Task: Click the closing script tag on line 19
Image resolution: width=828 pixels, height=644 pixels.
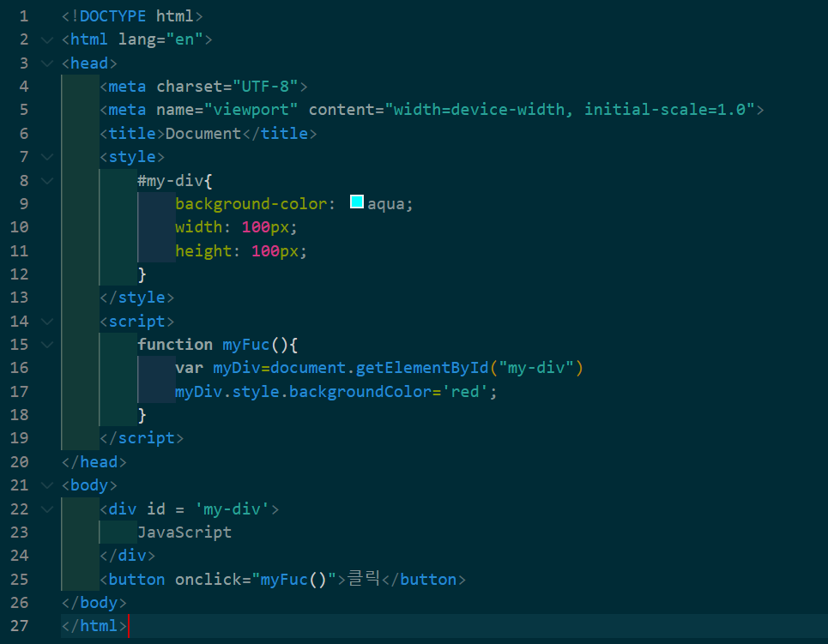Action: [x=142, y=438]
